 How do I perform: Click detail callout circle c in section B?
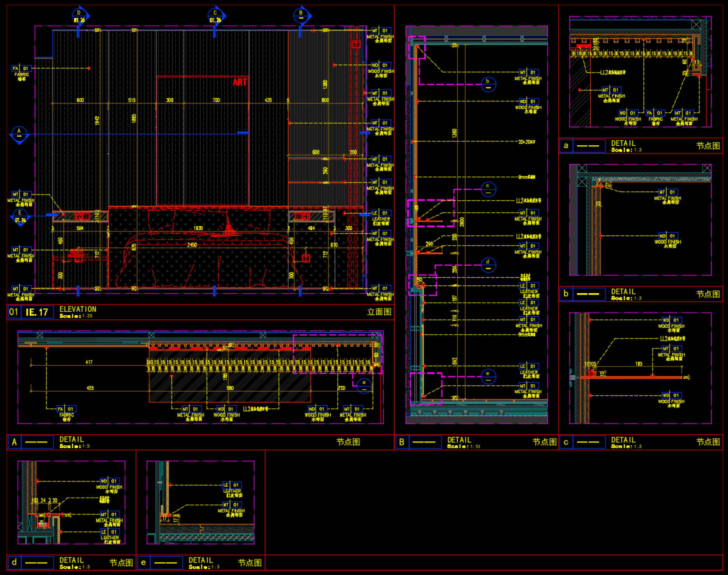tap(488, 189)
